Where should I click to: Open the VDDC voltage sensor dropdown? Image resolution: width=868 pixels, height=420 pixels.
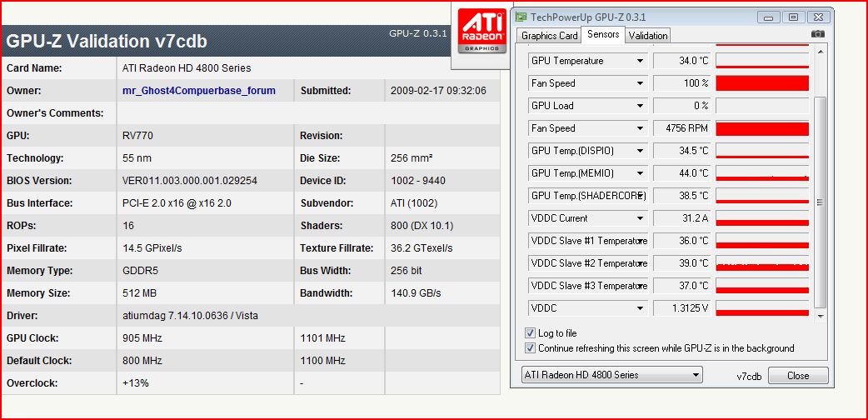[640, 308]
